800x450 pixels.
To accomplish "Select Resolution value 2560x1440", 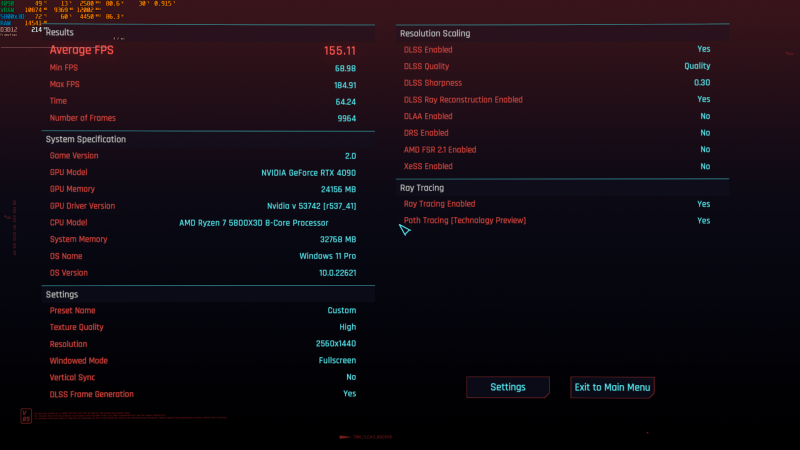I will tap(336, 344).
